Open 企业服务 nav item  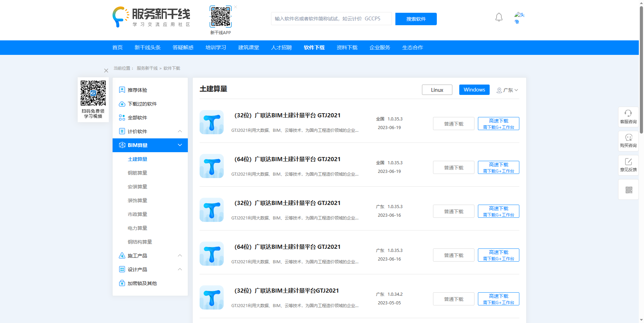380,48
